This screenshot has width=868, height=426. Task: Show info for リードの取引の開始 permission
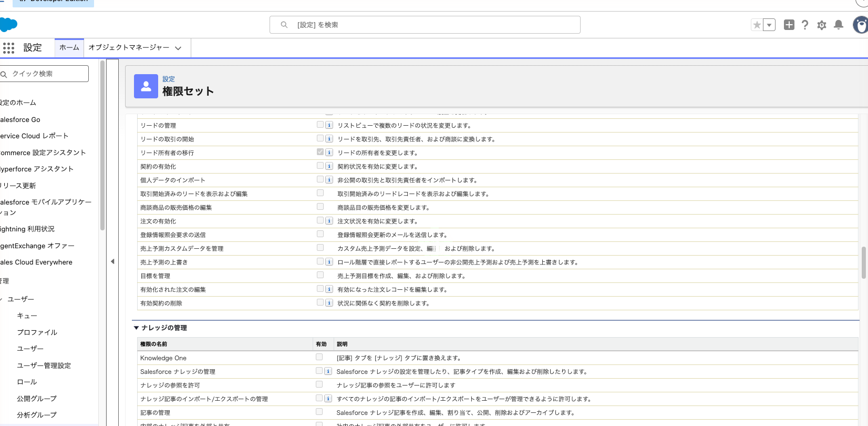coord(329,139)
